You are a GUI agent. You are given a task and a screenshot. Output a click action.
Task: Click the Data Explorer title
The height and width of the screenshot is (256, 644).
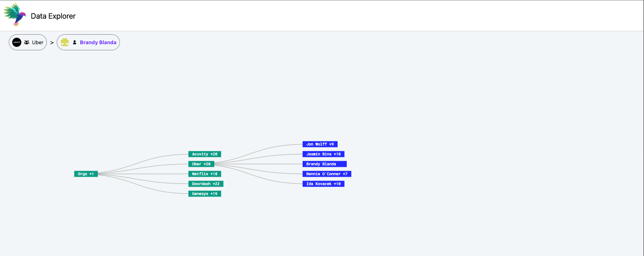(53, 16)
